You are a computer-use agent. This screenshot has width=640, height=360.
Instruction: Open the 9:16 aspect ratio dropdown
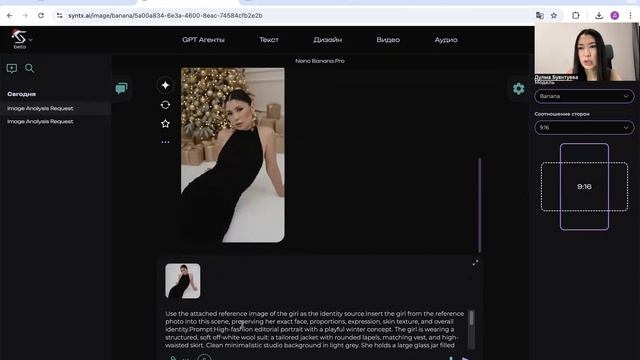584,128
